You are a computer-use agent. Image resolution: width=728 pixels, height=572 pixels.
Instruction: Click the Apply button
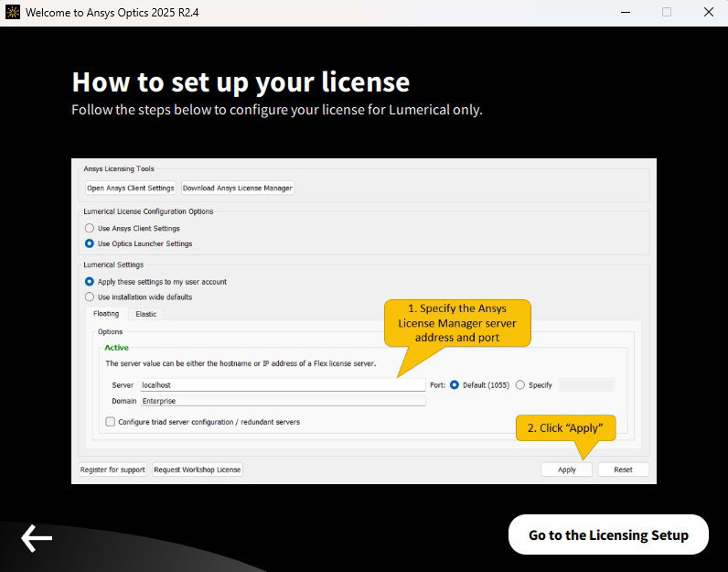point(566,469)
